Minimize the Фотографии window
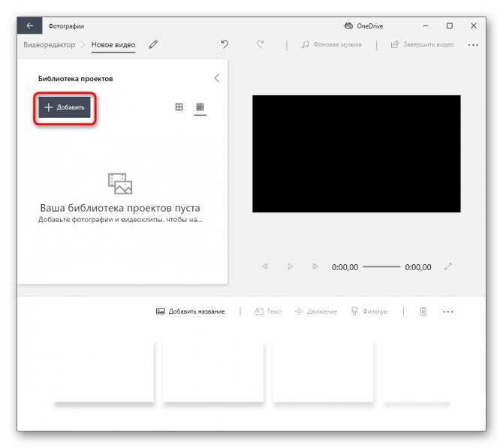Image resolution: width=503 pixels, height=448 pixels. point(426,26)
